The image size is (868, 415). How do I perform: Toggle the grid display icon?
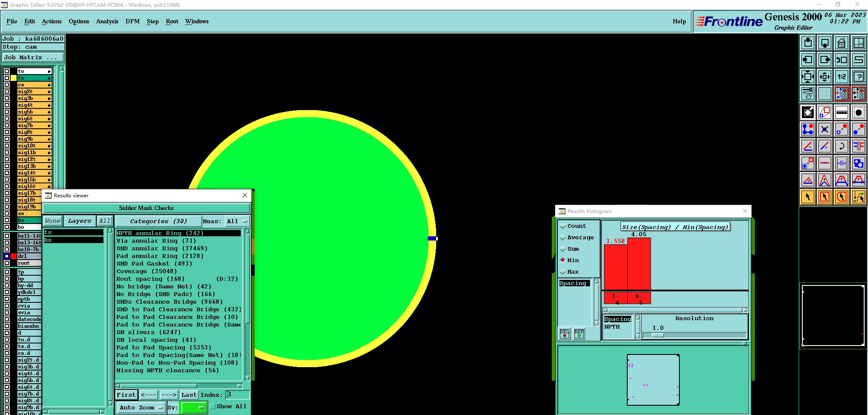[x=825, y=93]
